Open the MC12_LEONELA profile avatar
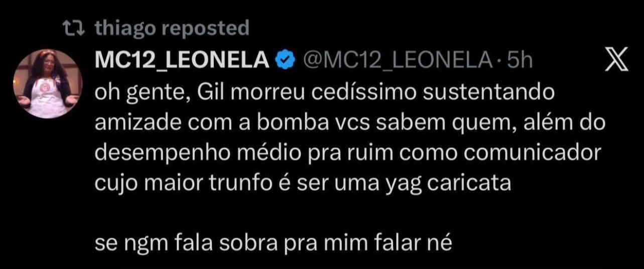The width and height of the screenshot is (644, 269). [48, 85]
